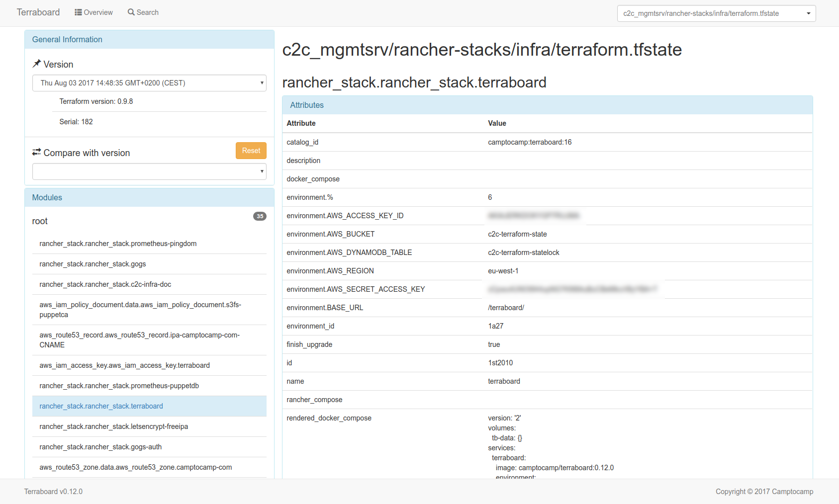Screen dimensions: 839x504
Task: Click the environment_id value 1a27
Action: pyautogui.click(x=496, y=326)
